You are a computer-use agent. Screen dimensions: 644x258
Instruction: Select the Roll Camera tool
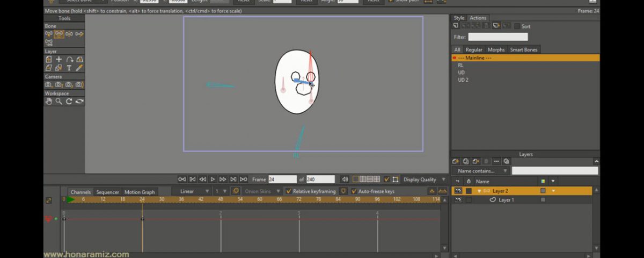tap(69, 85)
